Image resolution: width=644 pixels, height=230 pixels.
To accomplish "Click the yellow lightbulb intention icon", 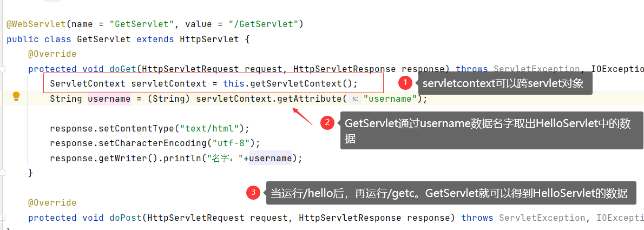I will click(16, 96).
